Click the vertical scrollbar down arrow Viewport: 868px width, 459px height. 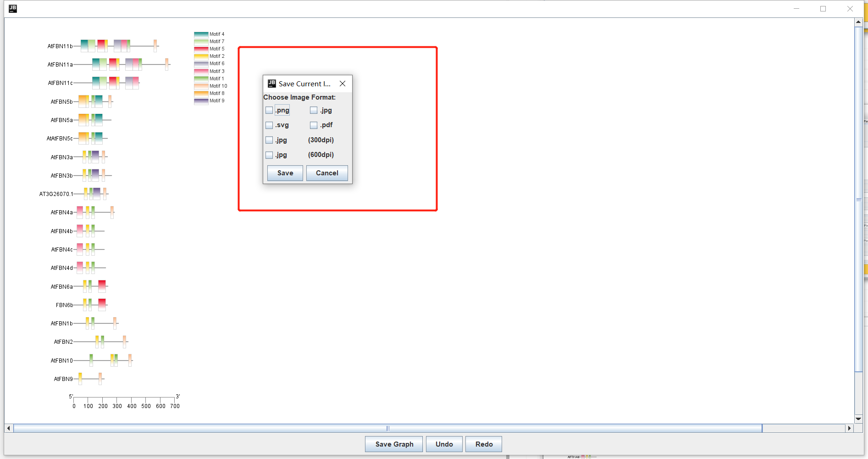coord(858,419)
